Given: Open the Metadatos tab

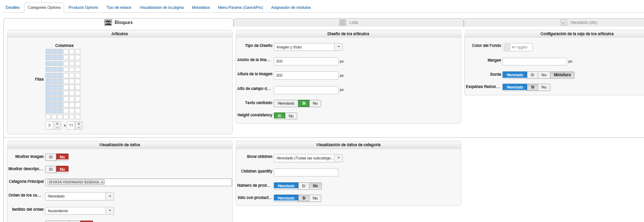Looking at the screenshot, I should point(201,8).
